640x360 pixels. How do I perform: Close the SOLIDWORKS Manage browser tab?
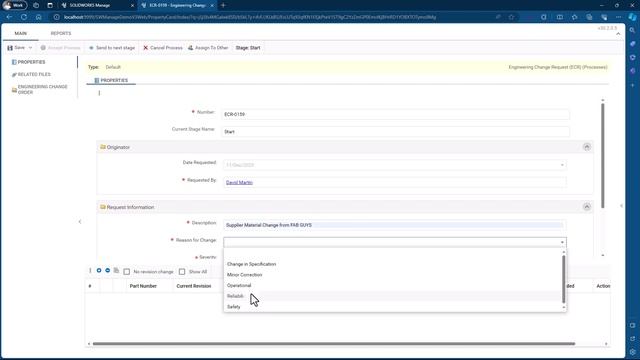tap(132, 5)
